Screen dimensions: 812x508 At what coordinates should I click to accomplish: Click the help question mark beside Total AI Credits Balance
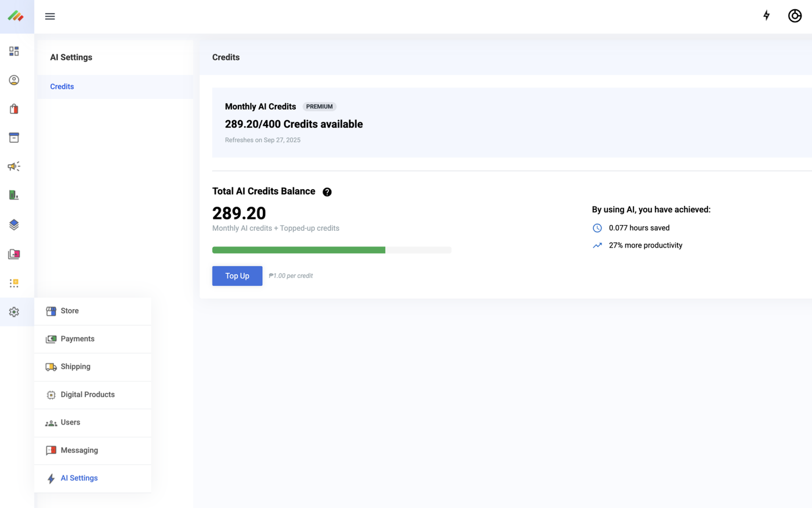point(327,192)
